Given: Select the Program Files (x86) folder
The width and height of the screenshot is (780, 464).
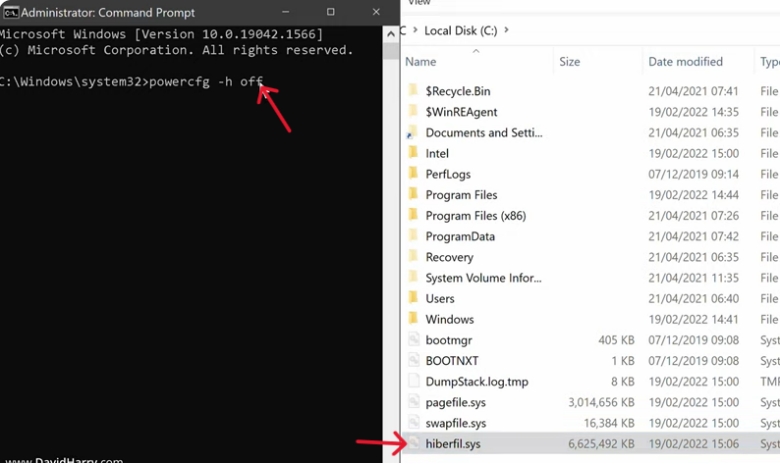Looking at the screenshot, I should pos(475,216).
